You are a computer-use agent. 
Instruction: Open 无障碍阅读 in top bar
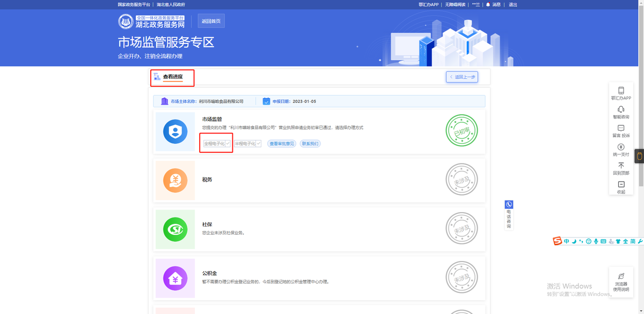[455, 5]
